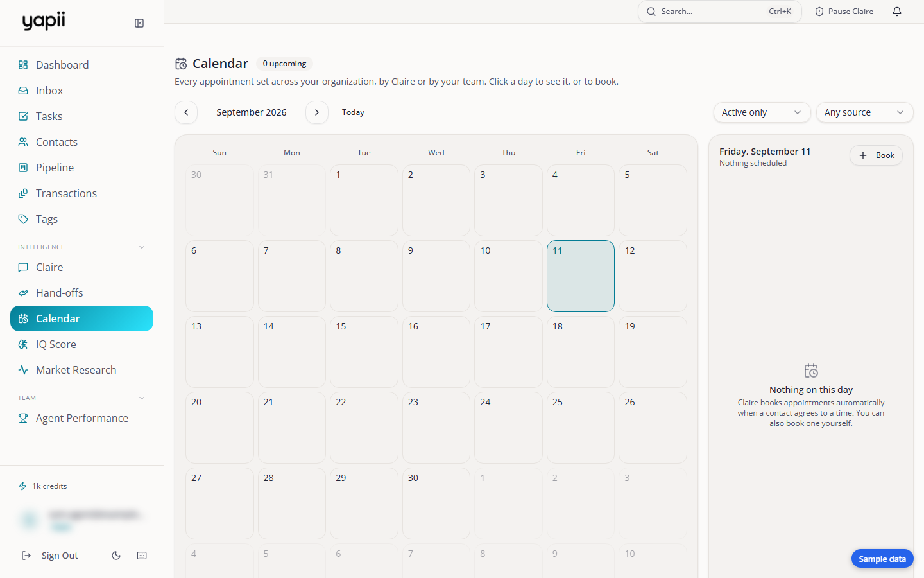This screenshot has height=578, width=924.
Task: Click the Transactions icon
Action: coord(23,193)
